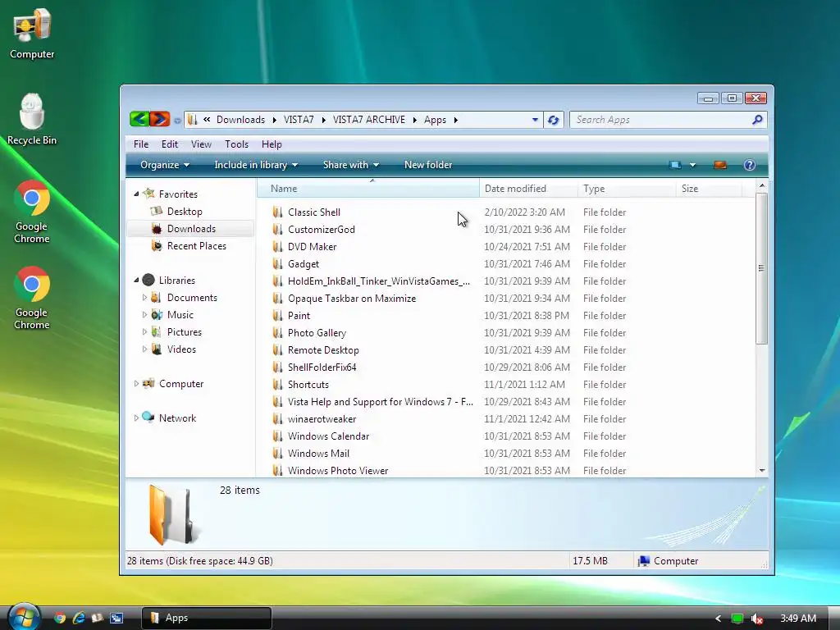Screen dimensions: 840x630
Task: Open the Help menu
Action: [x=272, y=144]
